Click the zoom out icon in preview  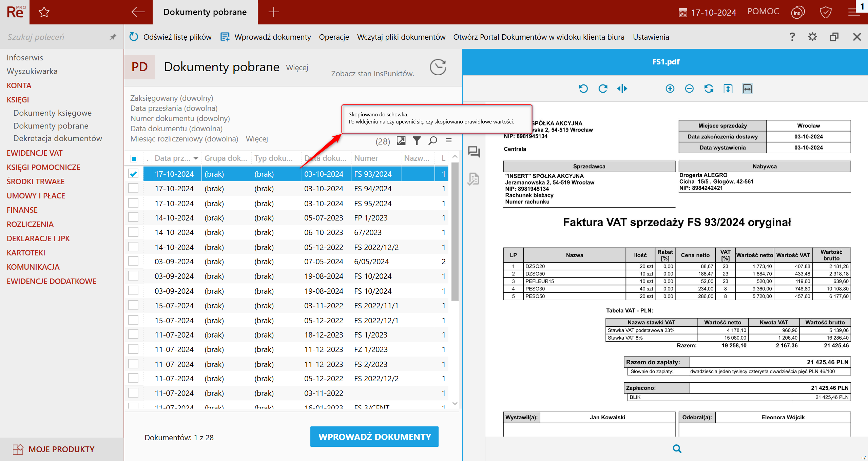(x=689, y=89)
